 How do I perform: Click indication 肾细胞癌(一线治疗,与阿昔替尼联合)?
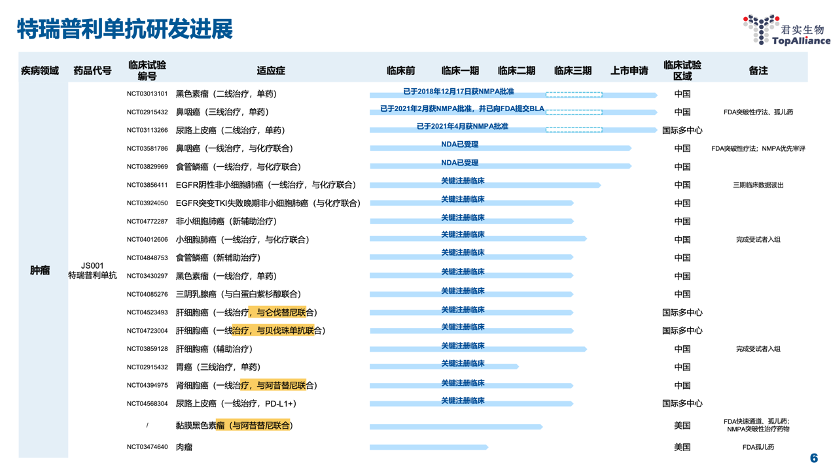point(246,385)
